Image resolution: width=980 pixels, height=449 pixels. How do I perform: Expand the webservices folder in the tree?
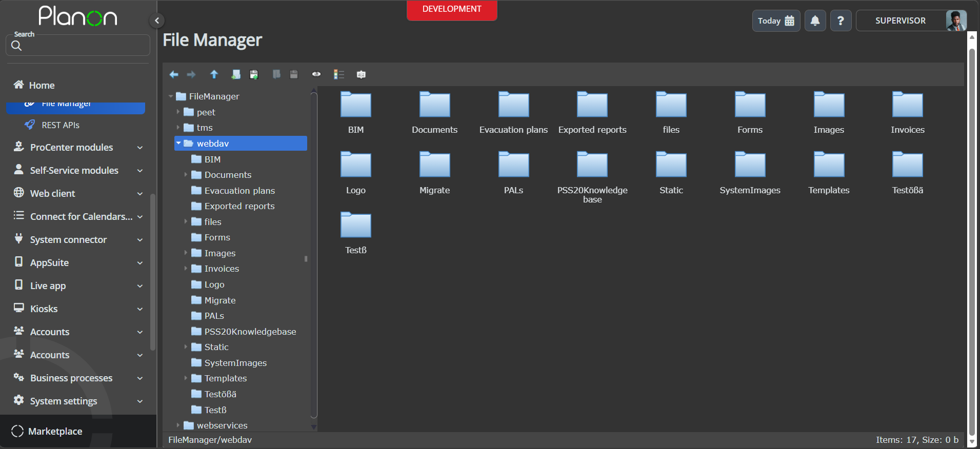178,425
